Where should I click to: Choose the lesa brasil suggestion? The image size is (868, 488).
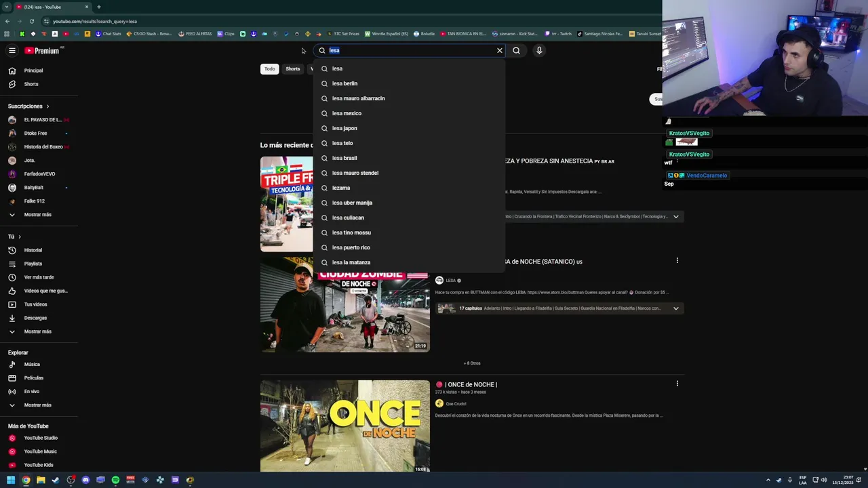pyautogui.click(x=410, y=158)
